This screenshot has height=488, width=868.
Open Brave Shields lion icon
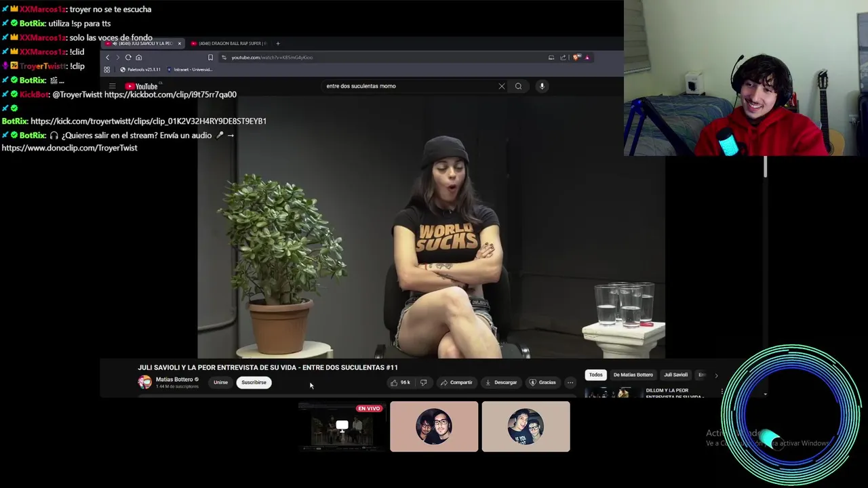pyautogui.click(x=576, y=58)
